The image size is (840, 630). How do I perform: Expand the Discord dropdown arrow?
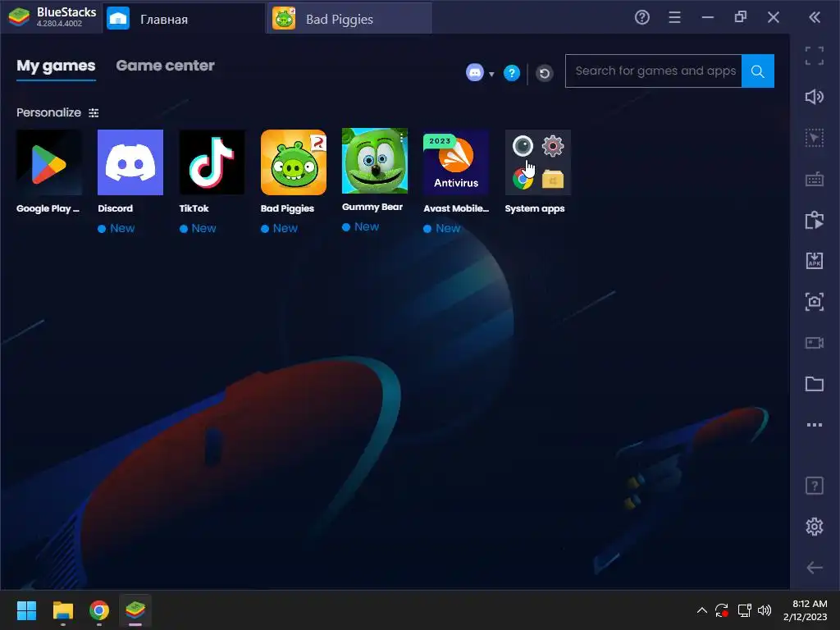tap(491, 74)
